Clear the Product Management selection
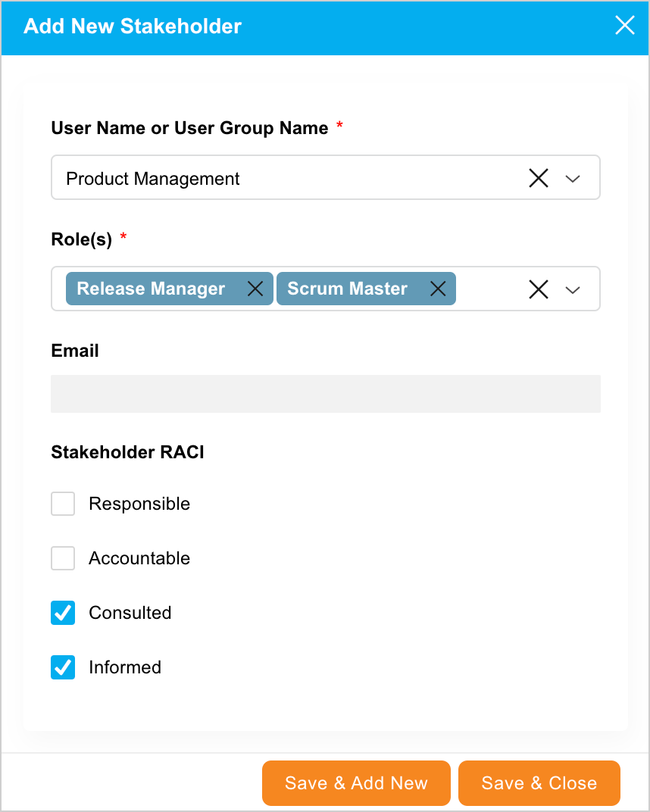This screenshot has width=650, height=812. pyautogui.click(x=538, y=179)
